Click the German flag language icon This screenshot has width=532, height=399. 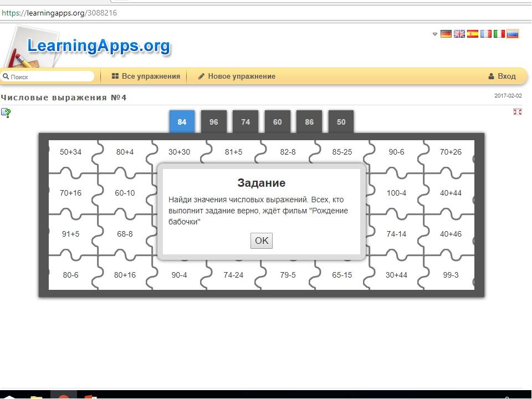point(446,34)
